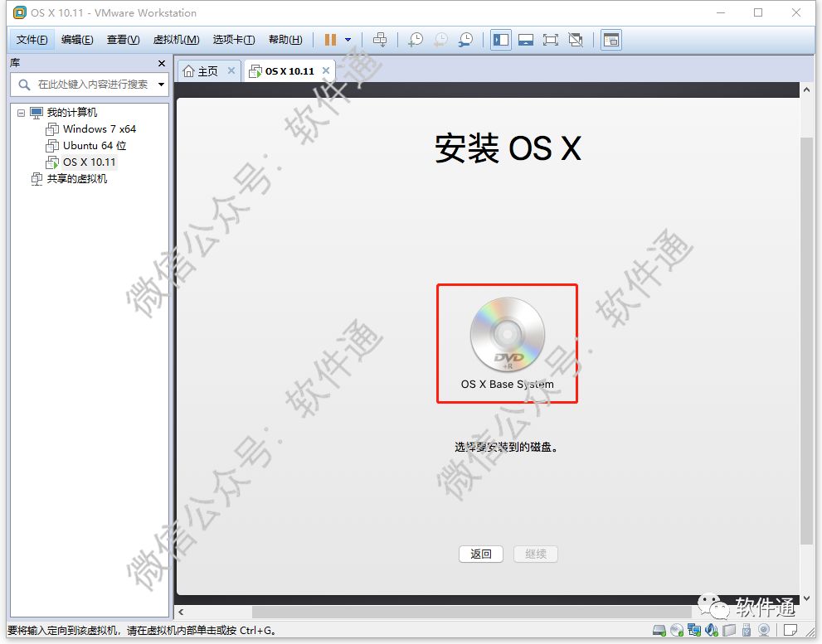Click the VMware Workstation title bar icon
This screenshot has width=822, height=644.
click(19, 12)
